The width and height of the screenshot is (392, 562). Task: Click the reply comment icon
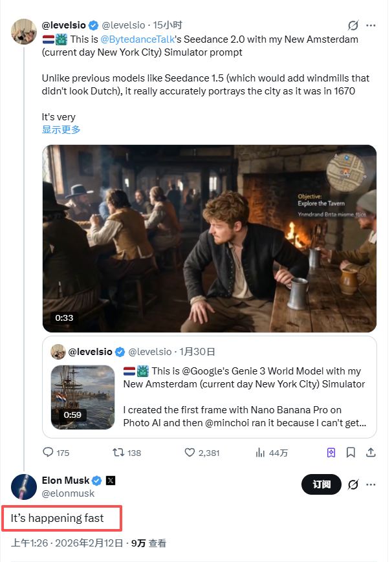(49, 453)
